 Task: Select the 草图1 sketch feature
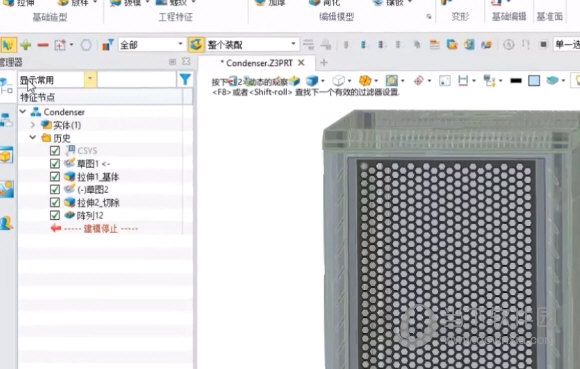pyautogui.click(x=93, y=164)
